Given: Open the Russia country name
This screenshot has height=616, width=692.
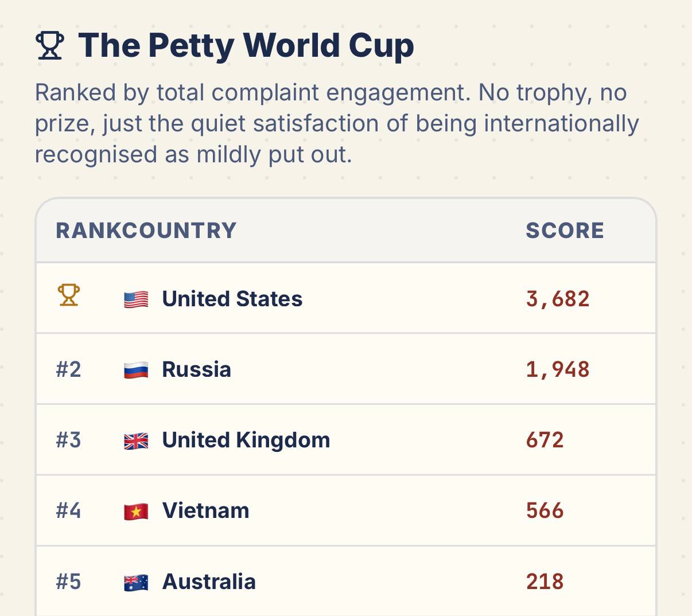Looking at the screenshot, I should [x=197, y=369].
